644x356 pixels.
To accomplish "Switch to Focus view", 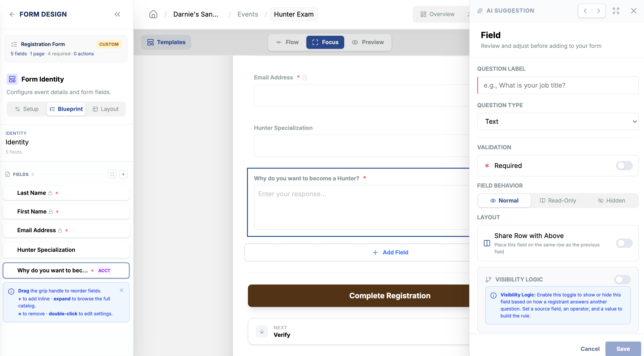I will pos(325,42).
